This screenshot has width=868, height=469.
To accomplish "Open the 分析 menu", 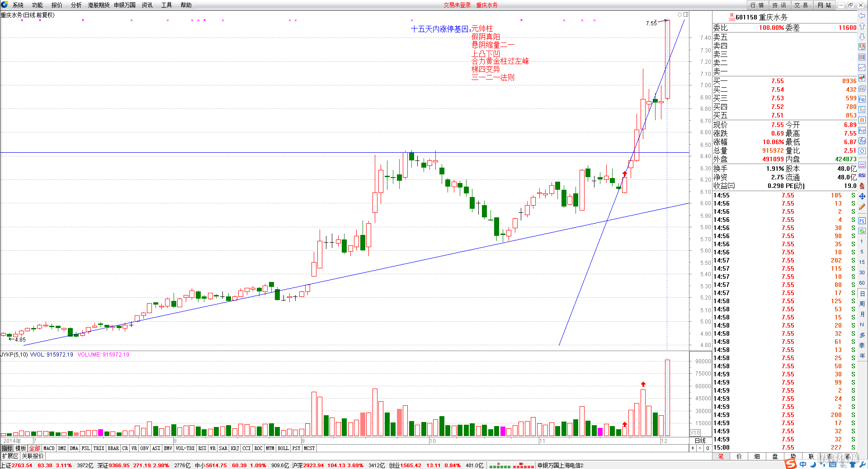I will point(76,5).
